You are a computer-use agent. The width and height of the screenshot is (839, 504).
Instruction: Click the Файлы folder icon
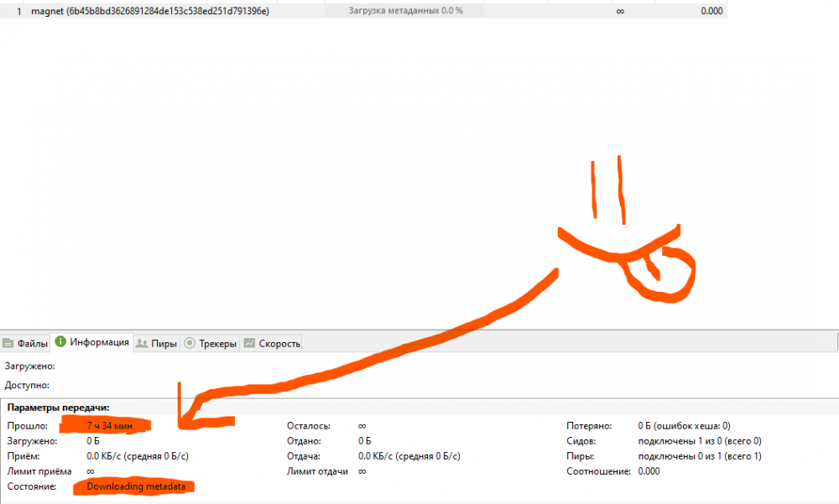point(8,343)
